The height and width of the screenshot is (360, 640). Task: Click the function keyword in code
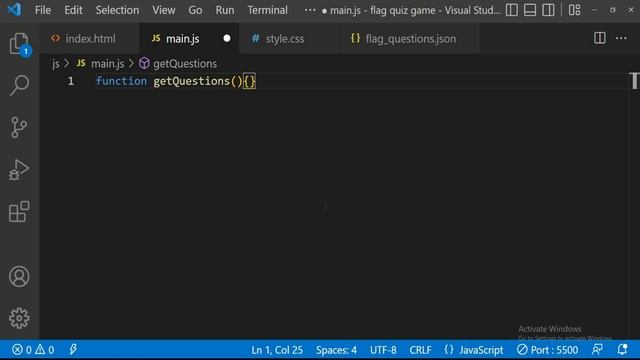[121, 81]
